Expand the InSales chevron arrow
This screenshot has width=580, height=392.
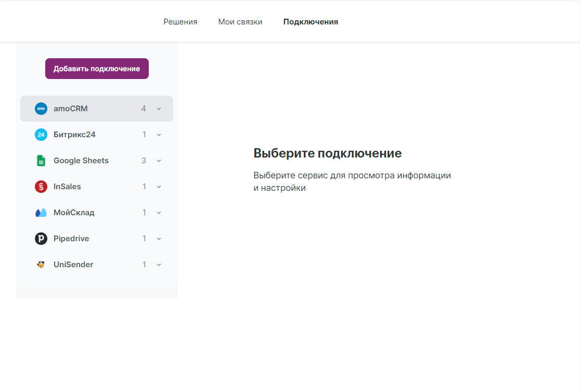click(159, 187)
